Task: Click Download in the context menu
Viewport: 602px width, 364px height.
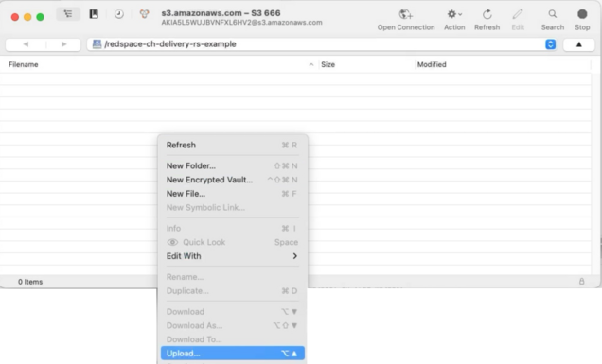Action: tap(232, 311)
